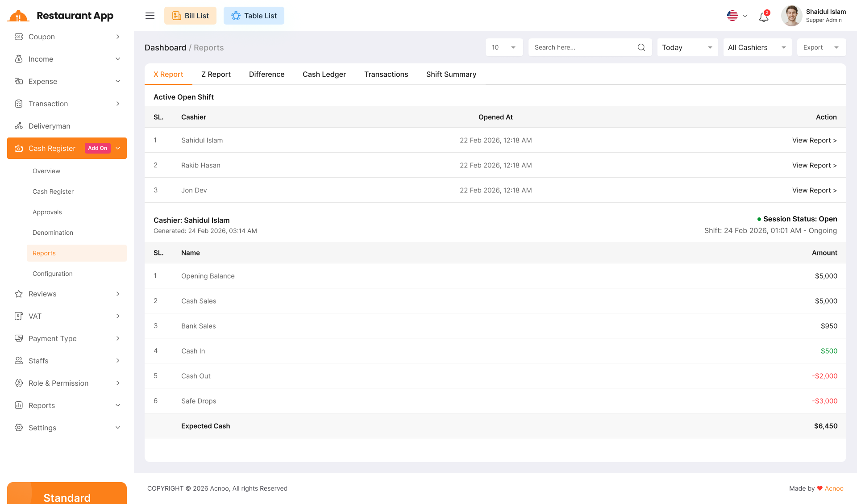Open the Approvals submenu item
This screenshot has height=504, width=857.
[47, 212]
